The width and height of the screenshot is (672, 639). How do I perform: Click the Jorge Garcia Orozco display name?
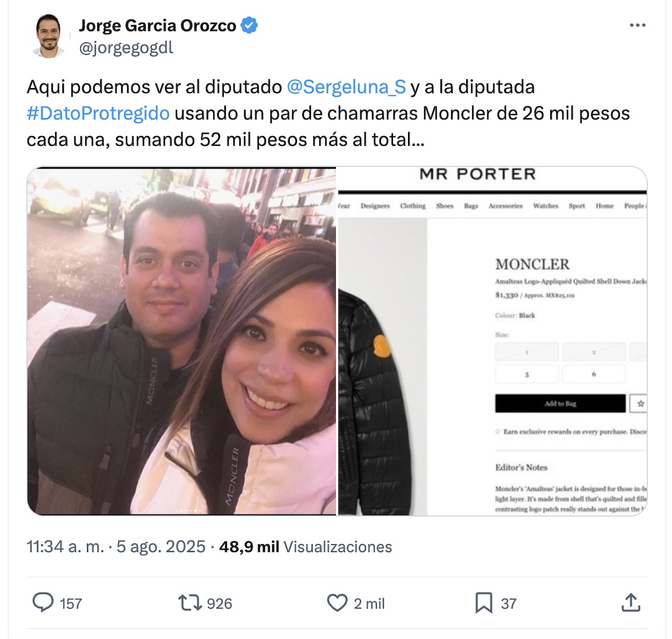pyautogui.click(x=157, y=26)
